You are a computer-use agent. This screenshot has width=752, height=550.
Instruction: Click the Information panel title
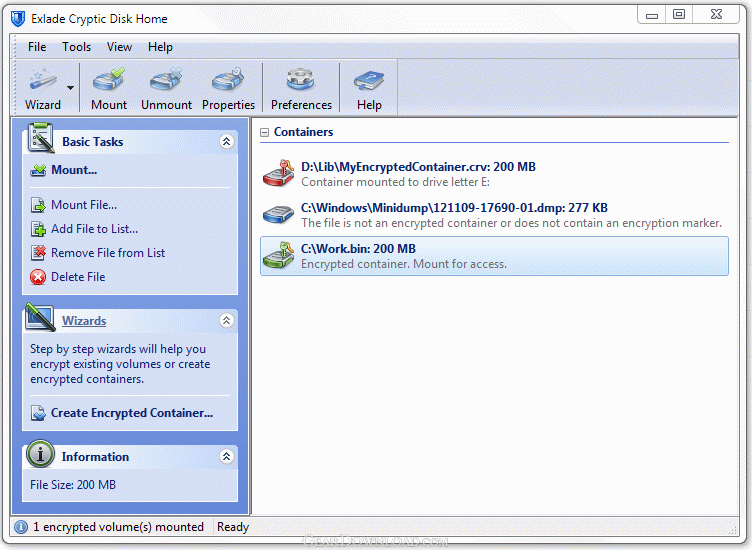click(95, 457)
